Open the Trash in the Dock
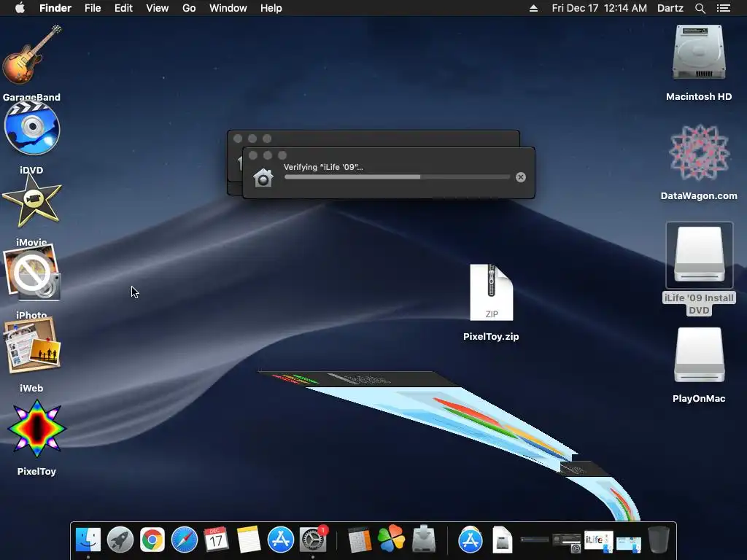The width and height of the screenshot is (747, 560). pos(659,540)
